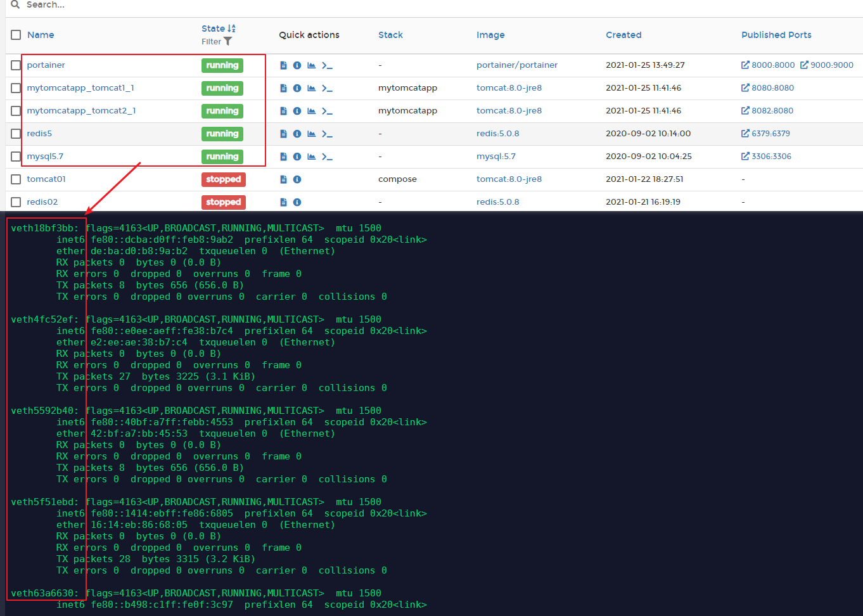
Task: Sort by the Stack column header
Action: pyautogui.click(x=390, y=35)
